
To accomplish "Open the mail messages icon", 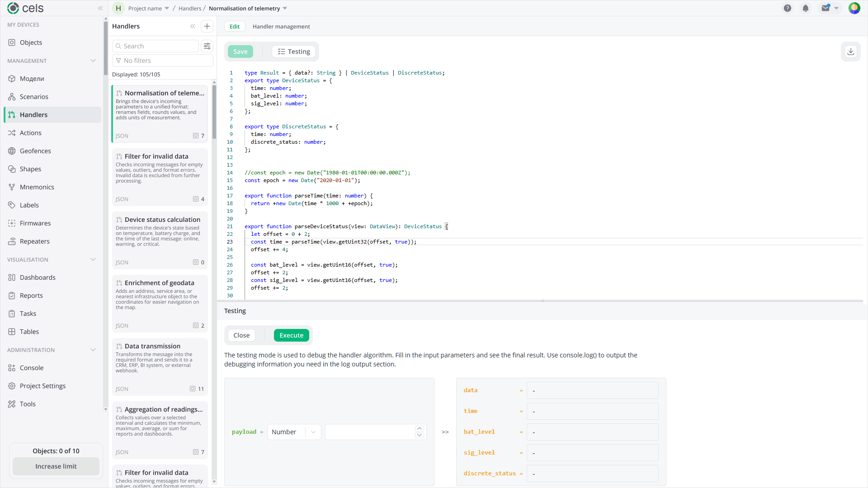I will point(826,8).
